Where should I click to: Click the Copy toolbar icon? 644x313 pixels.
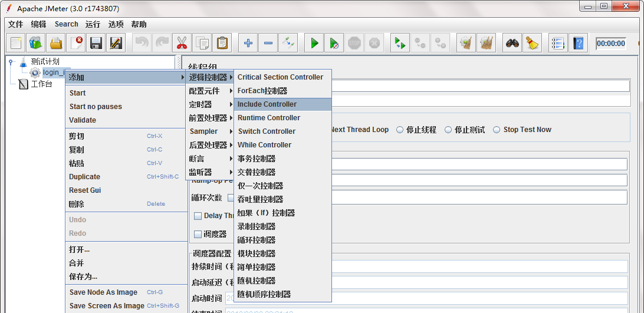[202, 42]
